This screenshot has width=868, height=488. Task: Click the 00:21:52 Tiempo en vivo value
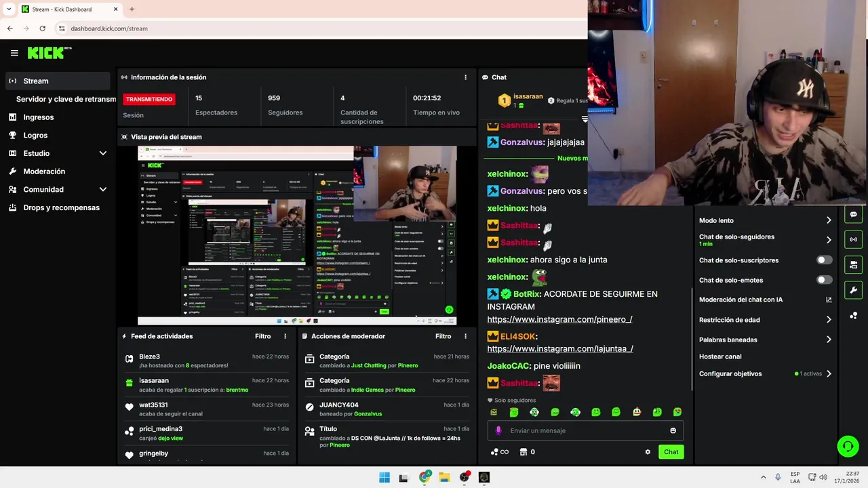pos(427,98)
